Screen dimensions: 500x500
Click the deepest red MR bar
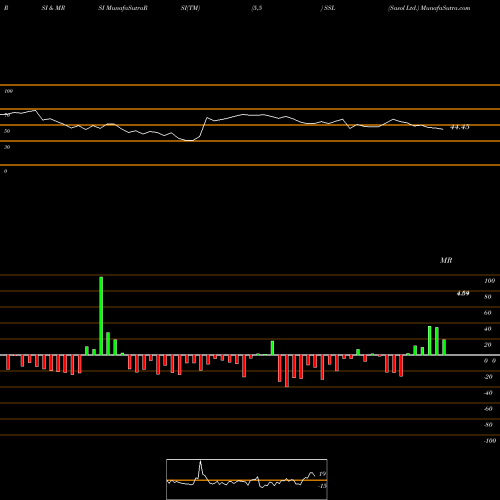point(287,371)
